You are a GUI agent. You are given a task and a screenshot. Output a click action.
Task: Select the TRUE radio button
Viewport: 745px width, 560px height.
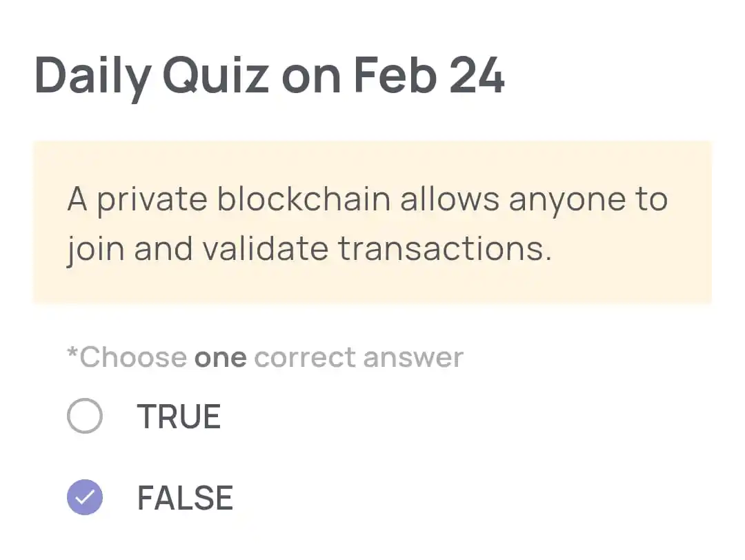85,416
